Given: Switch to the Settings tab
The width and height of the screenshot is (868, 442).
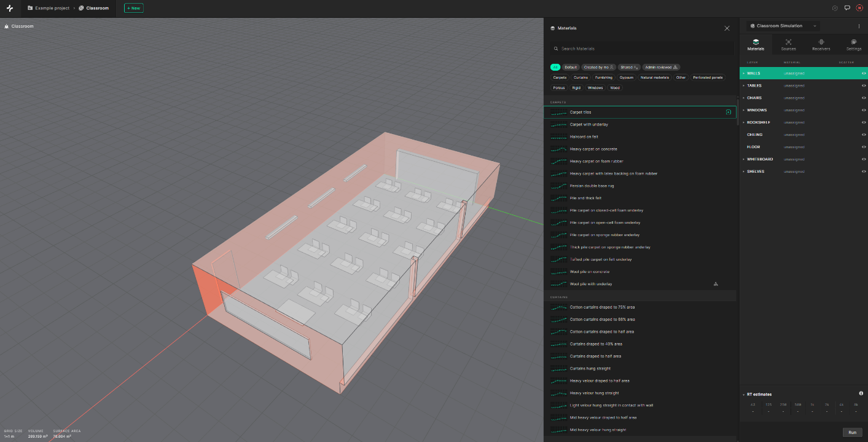Looking at the screenshot, I should coord(853,45).
